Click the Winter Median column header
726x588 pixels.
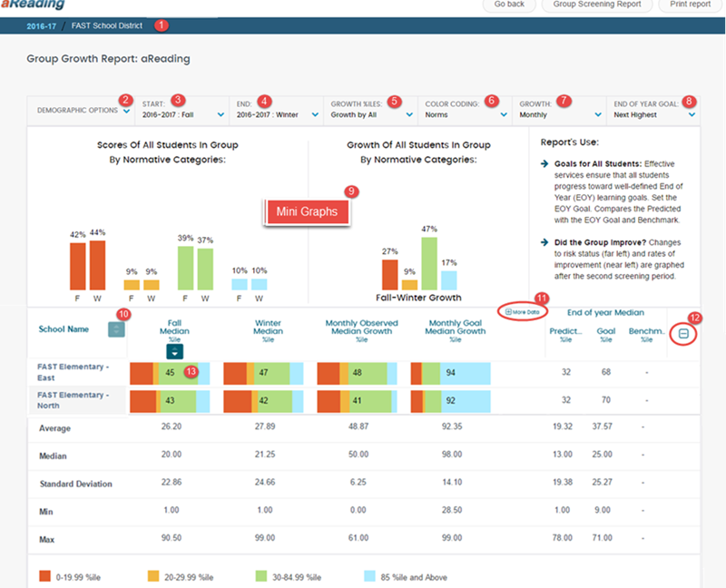click(268, 330)
